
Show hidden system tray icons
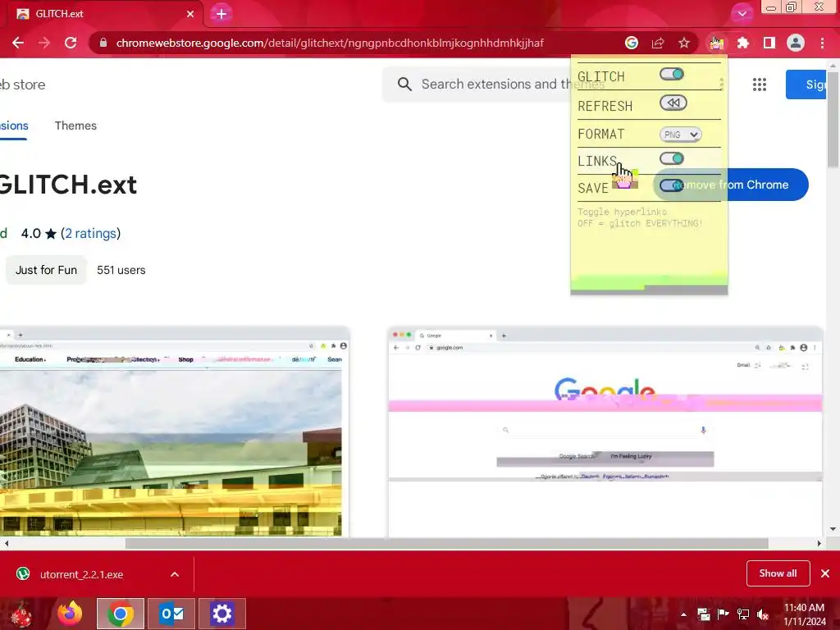tap(683, 614)
